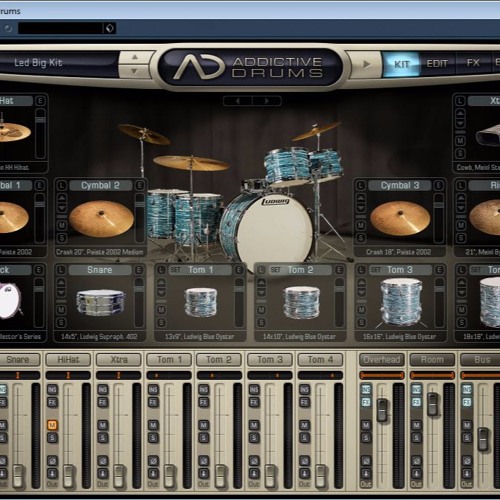
Task: Click the host preset field in toolbar
Action: point(61,28)
